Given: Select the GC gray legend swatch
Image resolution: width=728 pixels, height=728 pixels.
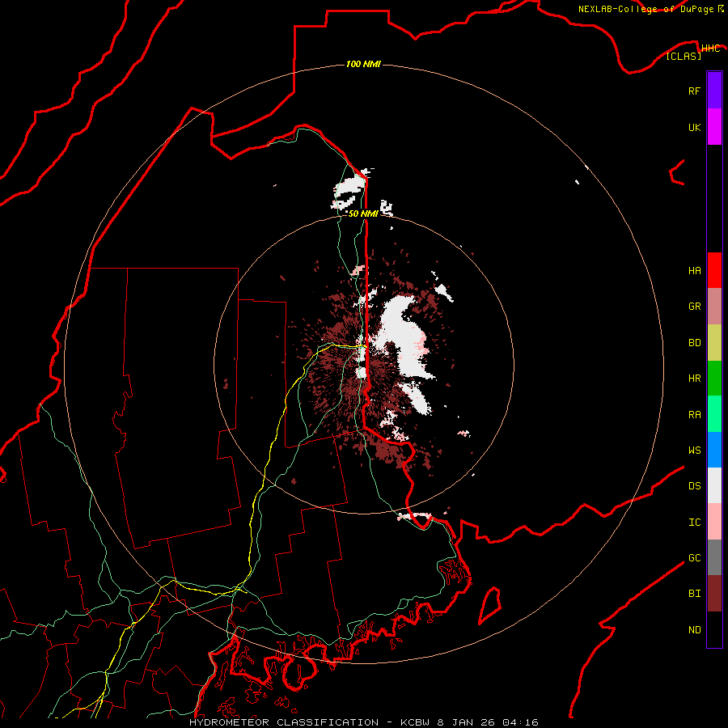Looking at the screenshot, I should 714,557.
